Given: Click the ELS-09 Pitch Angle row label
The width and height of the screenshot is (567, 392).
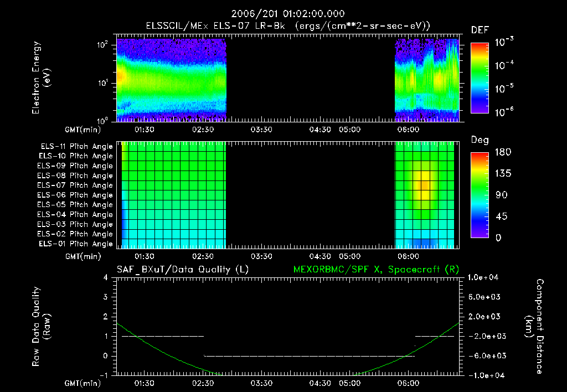Looking at the screenshot, I should coord(75,166).
